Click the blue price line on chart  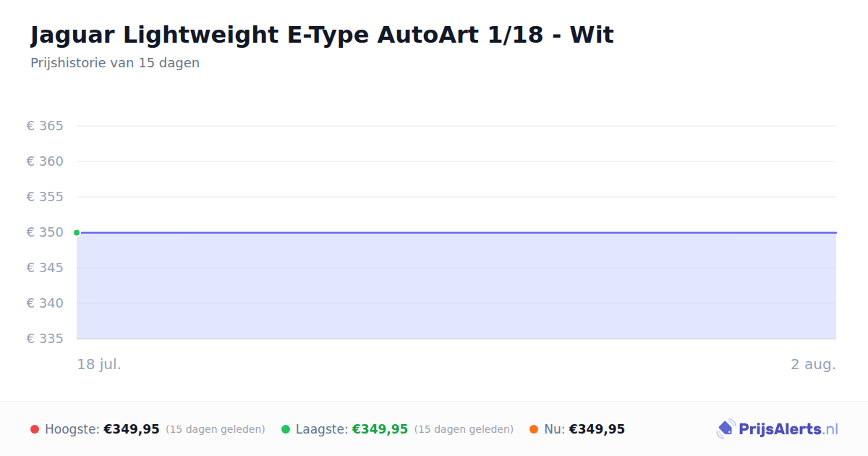[456, 232]
